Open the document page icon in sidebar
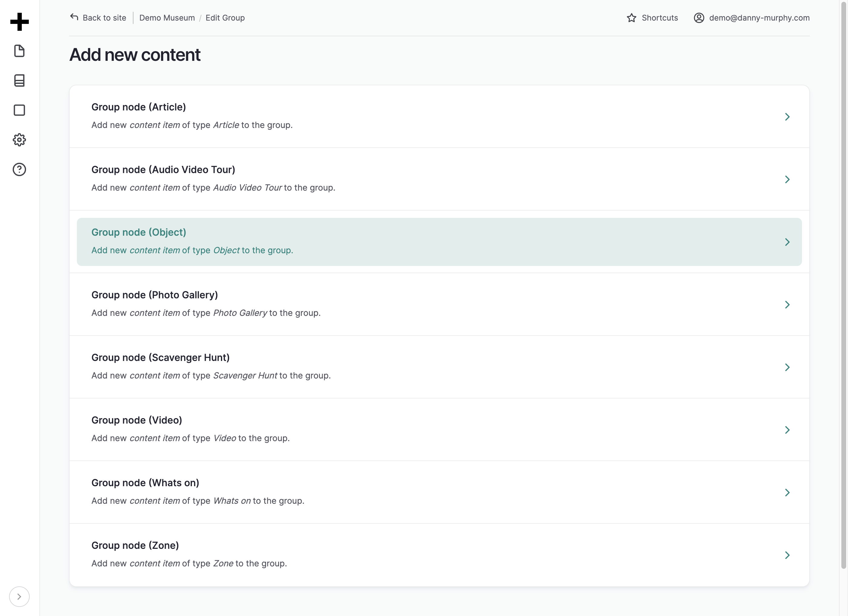The height and width of the screenshot is (616, 848). [19, 51]
